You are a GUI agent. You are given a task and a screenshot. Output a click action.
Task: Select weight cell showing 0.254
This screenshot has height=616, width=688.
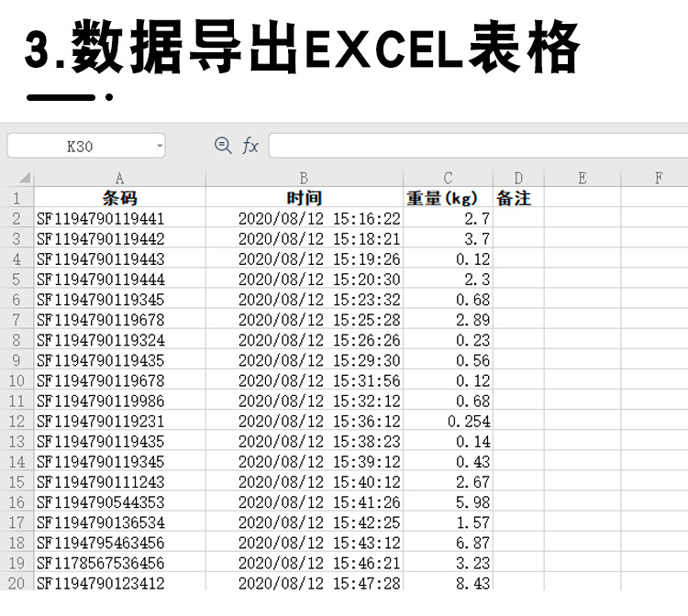point(448,421)
